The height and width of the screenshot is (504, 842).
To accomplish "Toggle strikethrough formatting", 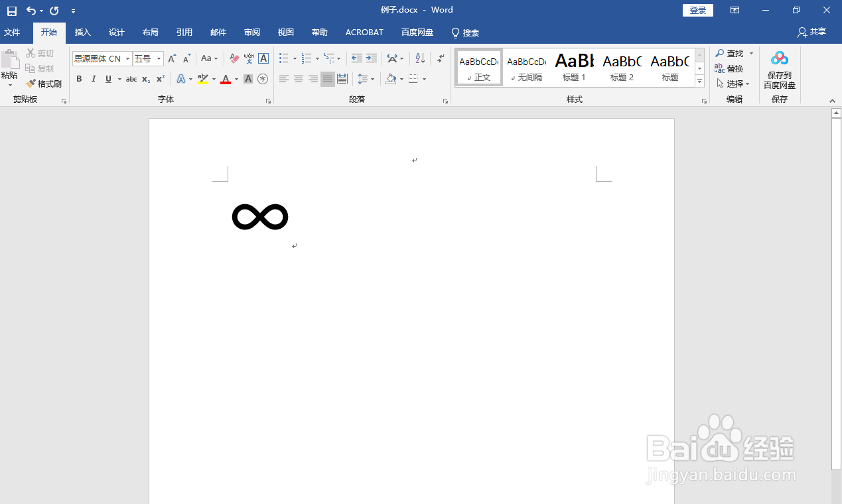I will [131, 79].
